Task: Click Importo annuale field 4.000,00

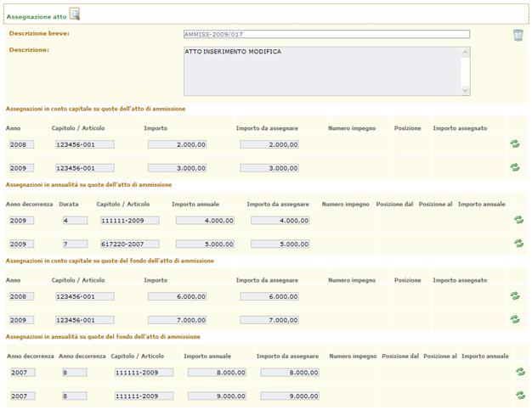Action: click(205, 221)
